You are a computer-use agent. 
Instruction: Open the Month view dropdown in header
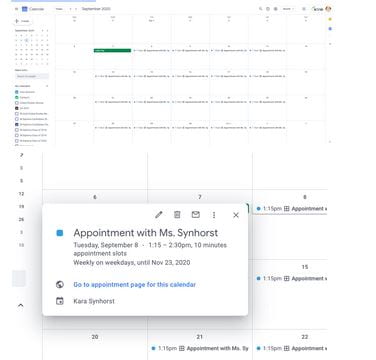pyautogui.click(x=287, y=9)
